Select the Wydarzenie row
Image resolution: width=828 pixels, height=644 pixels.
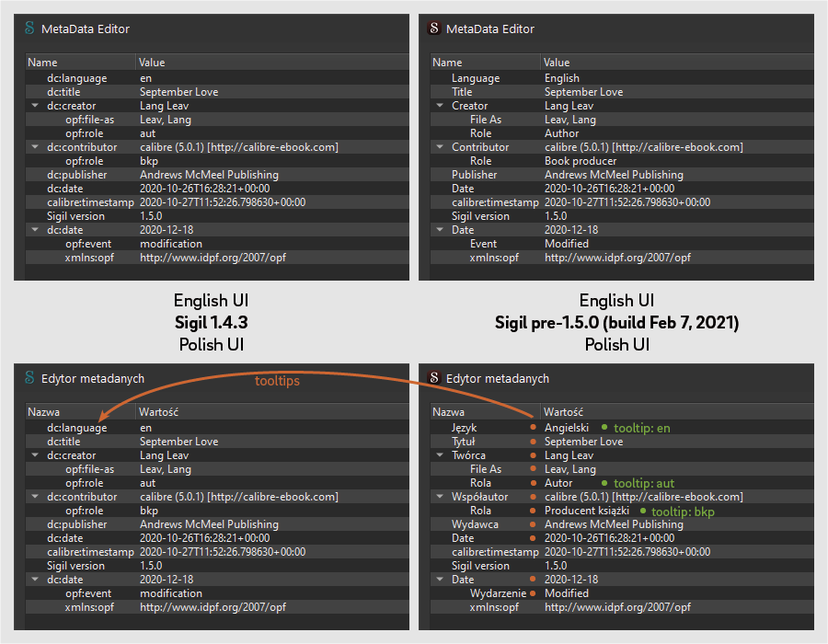pos(622,592)
